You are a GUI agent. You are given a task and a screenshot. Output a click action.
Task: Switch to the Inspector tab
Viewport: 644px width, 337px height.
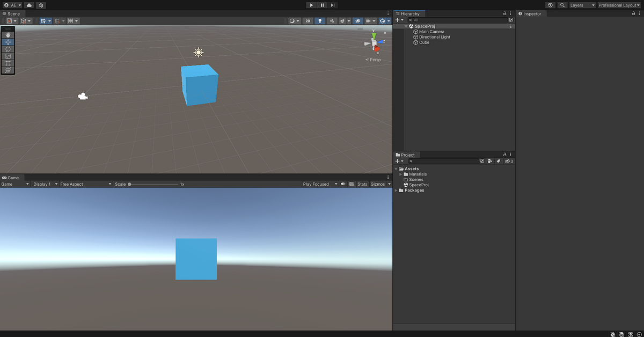coord(530,13)
